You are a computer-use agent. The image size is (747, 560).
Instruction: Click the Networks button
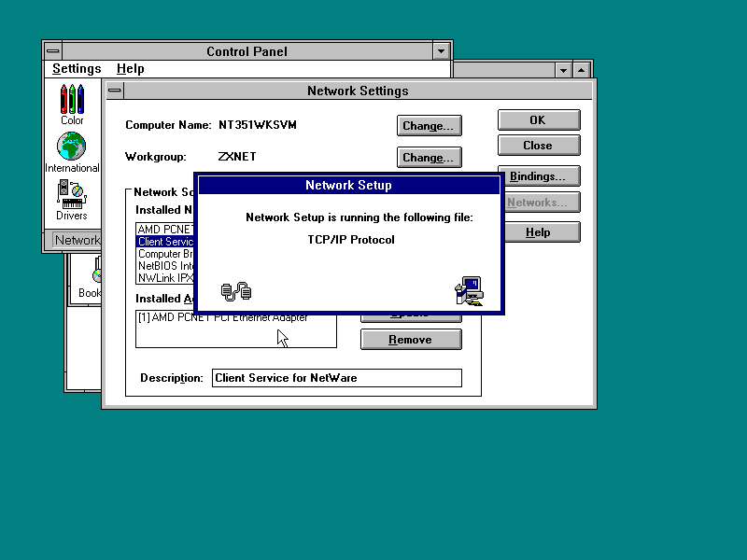point(542,203)
